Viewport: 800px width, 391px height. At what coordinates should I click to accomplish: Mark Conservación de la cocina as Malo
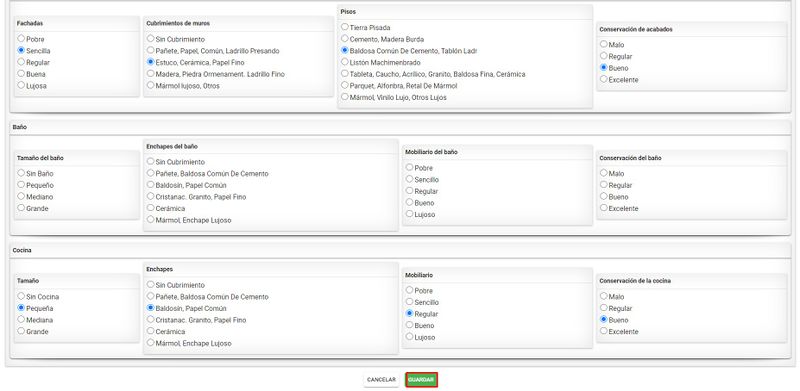pos(604,296)
